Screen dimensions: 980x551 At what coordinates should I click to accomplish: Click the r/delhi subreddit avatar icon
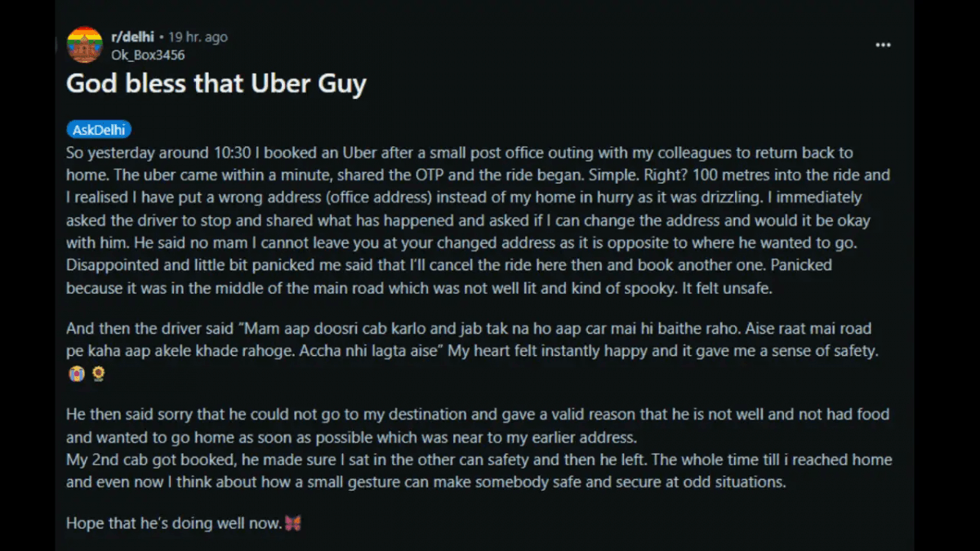point(84,45)
